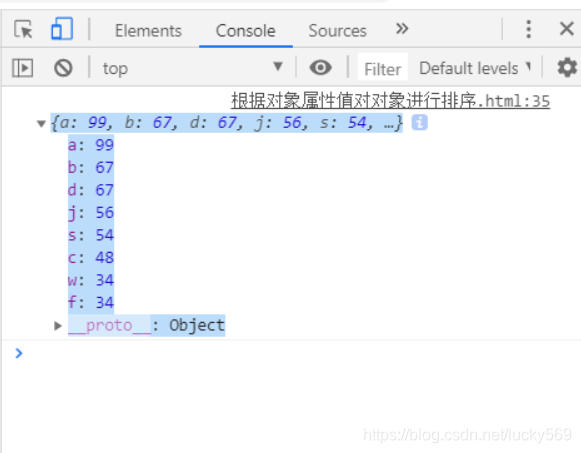Select the property row a: 99
Screen dimensions: 581x453
[91, 145]
